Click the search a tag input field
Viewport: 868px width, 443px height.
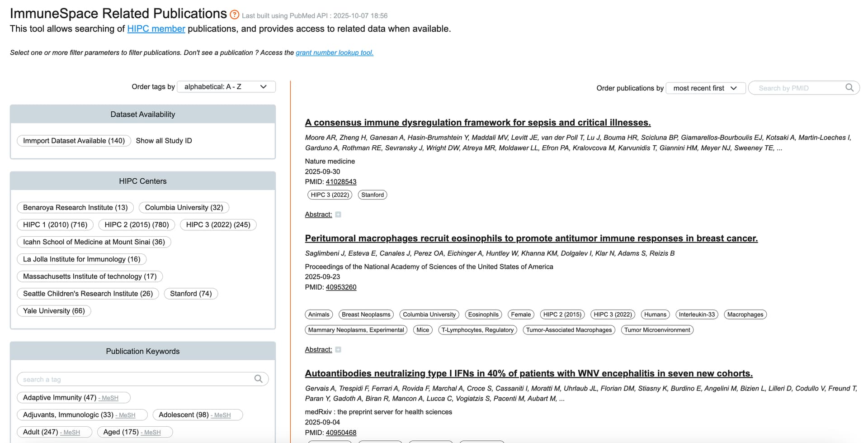pyautogui.click(x=136, y=379)
